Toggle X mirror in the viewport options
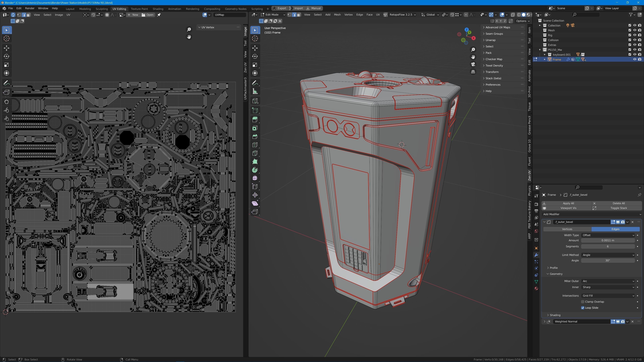The image size is (644, 362). tap(496, 21)
